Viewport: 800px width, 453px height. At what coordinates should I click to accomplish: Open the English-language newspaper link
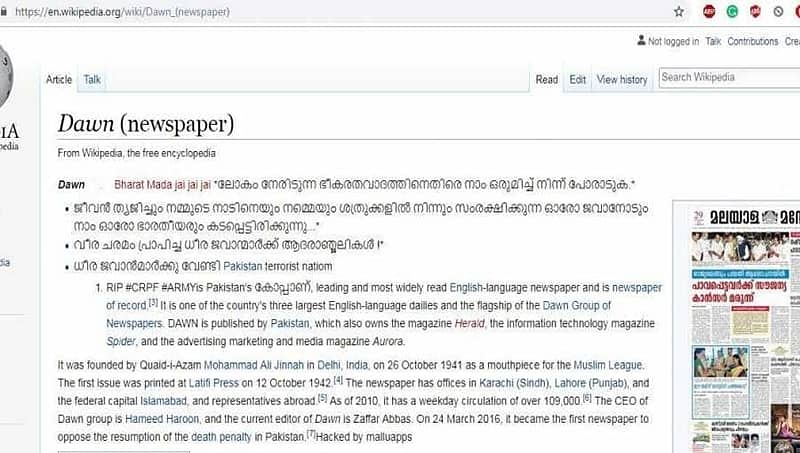(514, 288)
